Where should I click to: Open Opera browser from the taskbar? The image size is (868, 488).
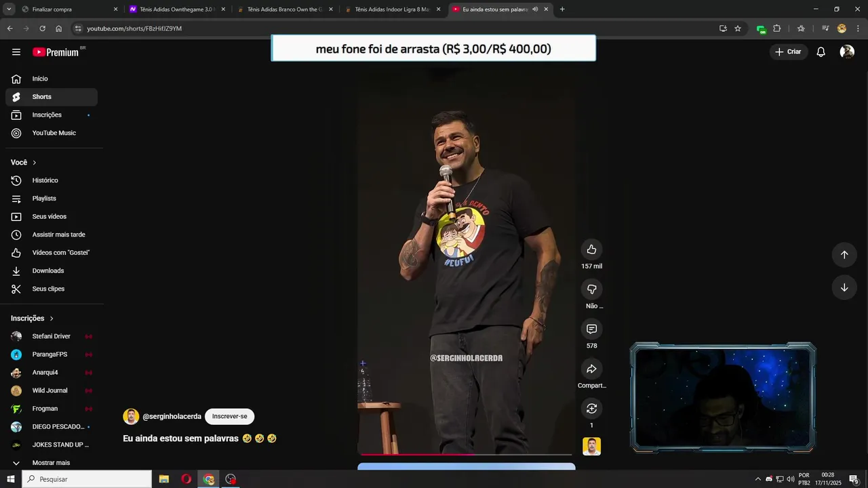(x=186, y=479)
